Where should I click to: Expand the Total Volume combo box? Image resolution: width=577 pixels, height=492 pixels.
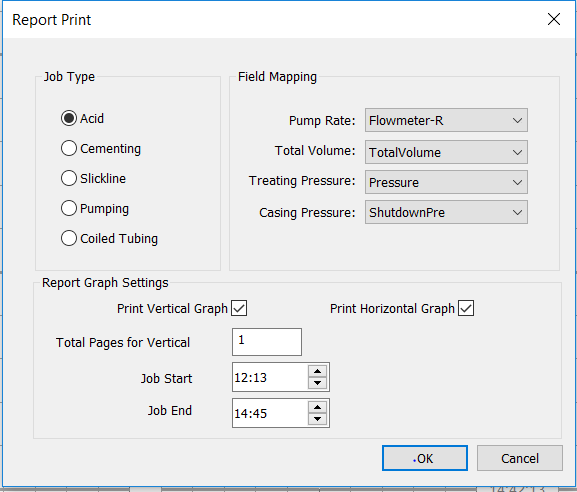pyautogui.click(x=446, y=152)
